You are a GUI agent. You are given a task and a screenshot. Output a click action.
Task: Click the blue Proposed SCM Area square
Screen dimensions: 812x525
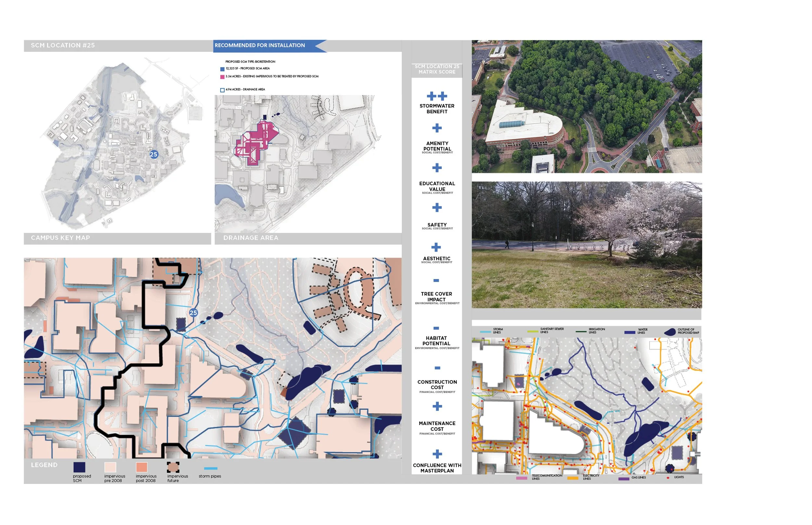(x=222, y=69)
